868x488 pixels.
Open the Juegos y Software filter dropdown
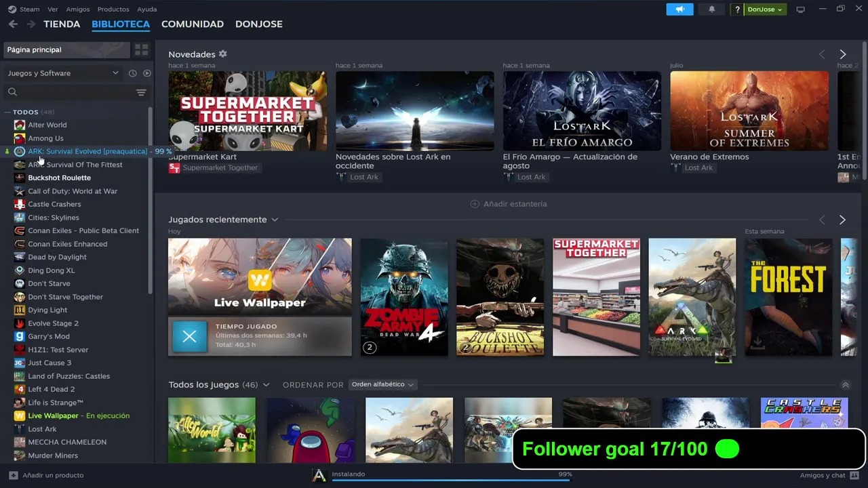(x=63, y=73)
